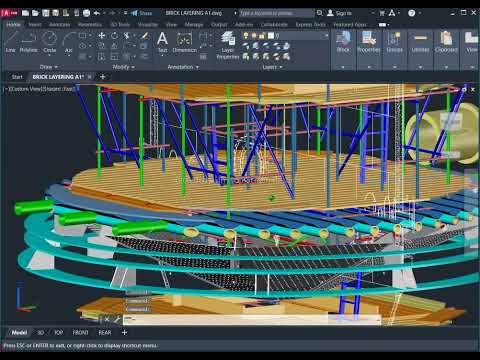
Task: Click the command line close X
Action: tap(107, 319)
